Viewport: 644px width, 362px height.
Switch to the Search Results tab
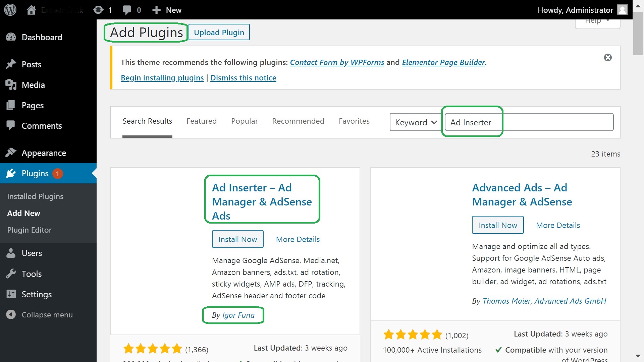click(147, 121)
